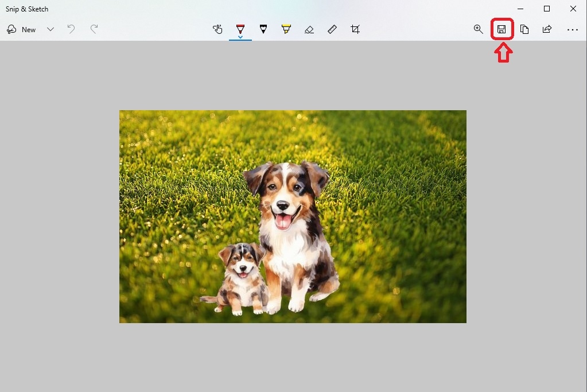The height and width of the screenshot is (392, 587).
Task: Click the New snip button
Action: 21,29
